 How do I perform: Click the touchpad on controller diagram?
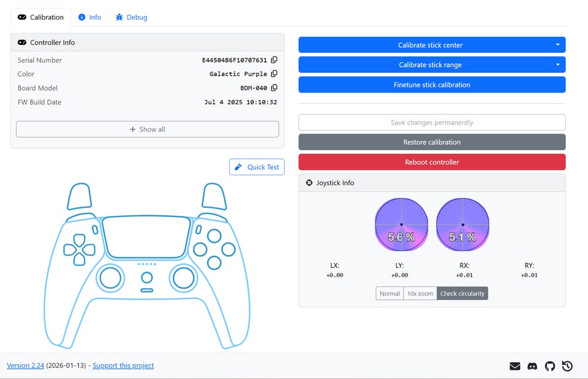point(146,237)
